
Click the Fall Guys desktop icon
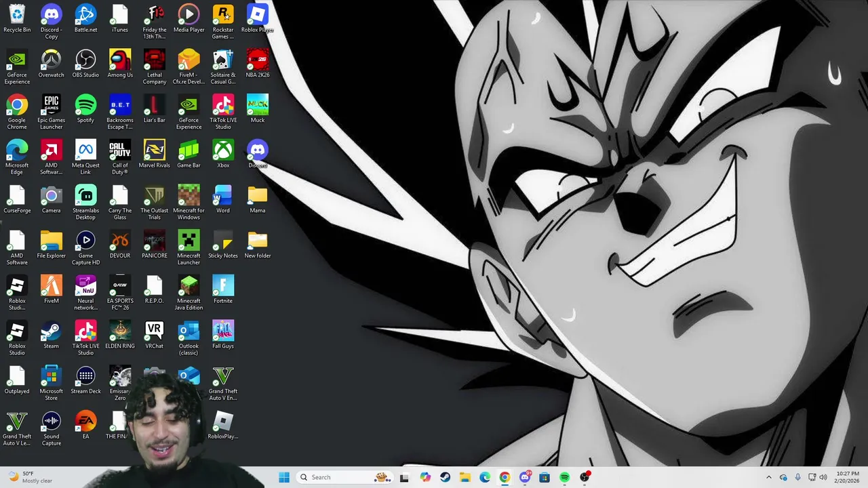223,335
